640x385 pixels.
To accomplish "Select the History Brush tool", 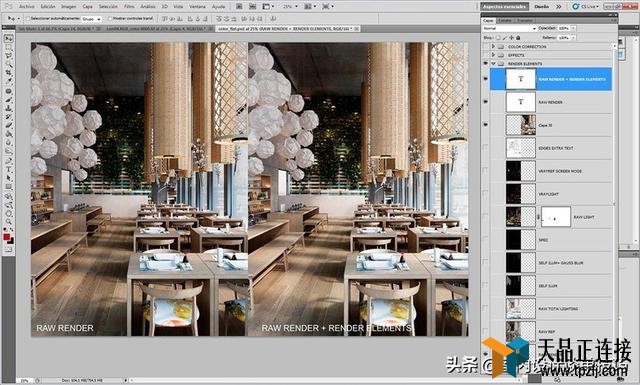I will click(8, 117).
